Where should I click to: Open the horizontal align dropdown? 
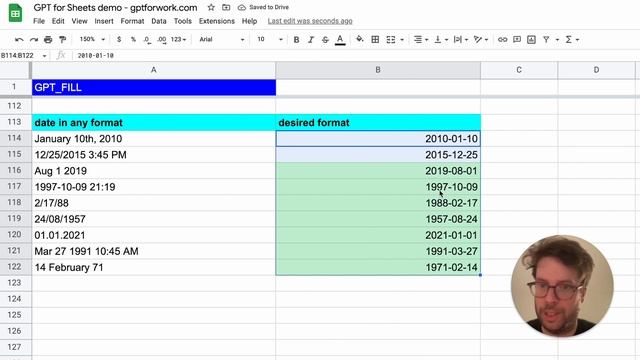pos(421,40)
